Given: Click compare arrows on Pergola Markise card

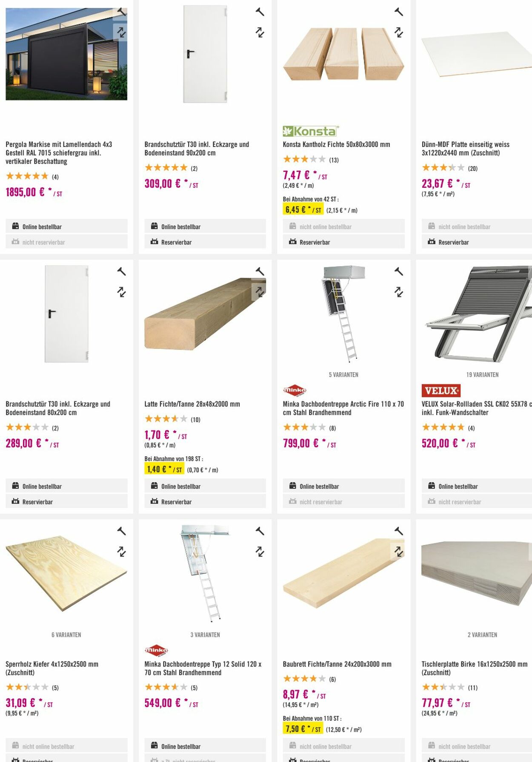Looking at the screenshot, I should point(121,32).
